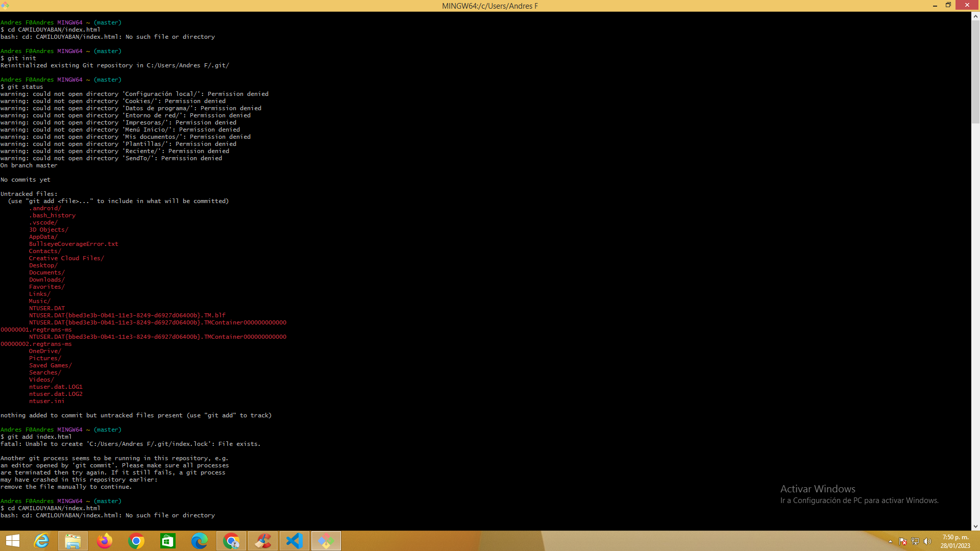Click the untracked 'Desktop/' entry
980x551 pixels.
(x=43, y=265)
